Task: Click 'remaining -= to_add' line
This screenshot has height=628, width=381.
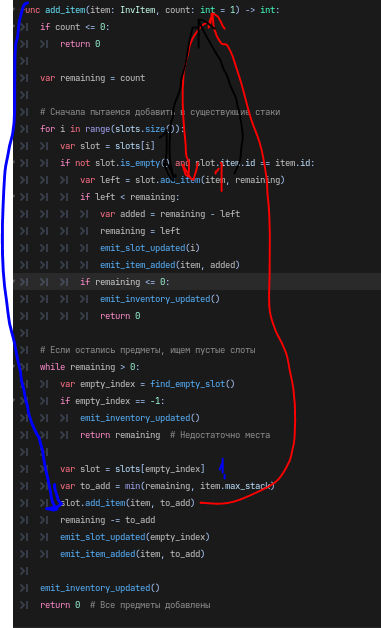Action: click(107, 520)
